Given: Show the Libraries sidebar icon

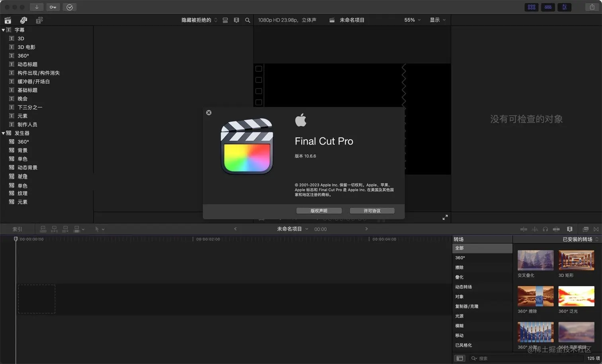Looking at the screenshot, I should (8, 20).
